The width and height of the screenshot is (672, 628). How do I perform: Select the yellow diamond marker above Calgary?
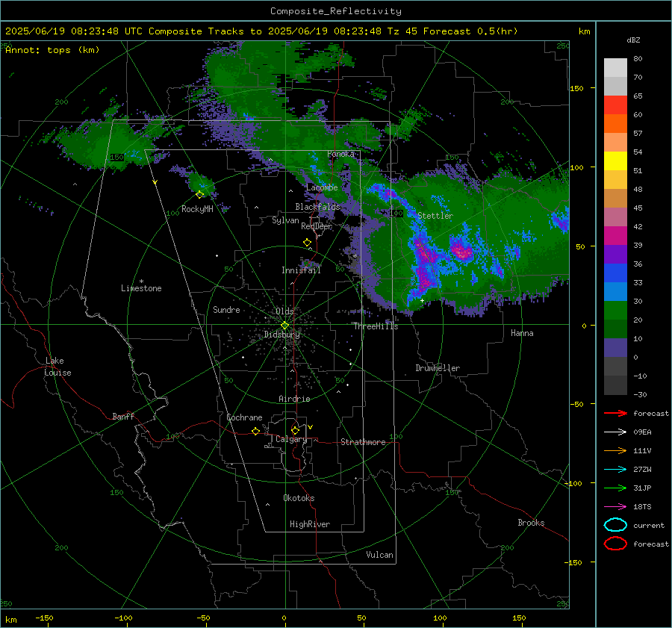pos(295,430)
